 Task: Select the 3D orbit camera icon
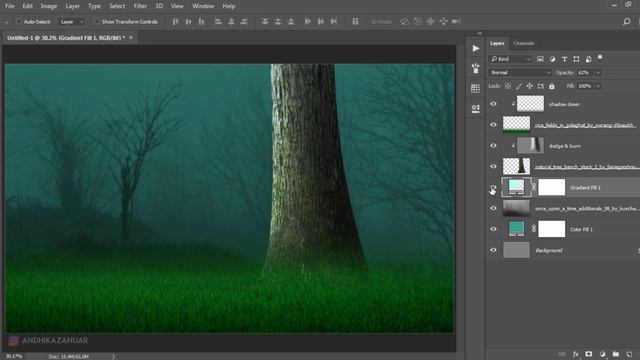[x=404, y=22]
